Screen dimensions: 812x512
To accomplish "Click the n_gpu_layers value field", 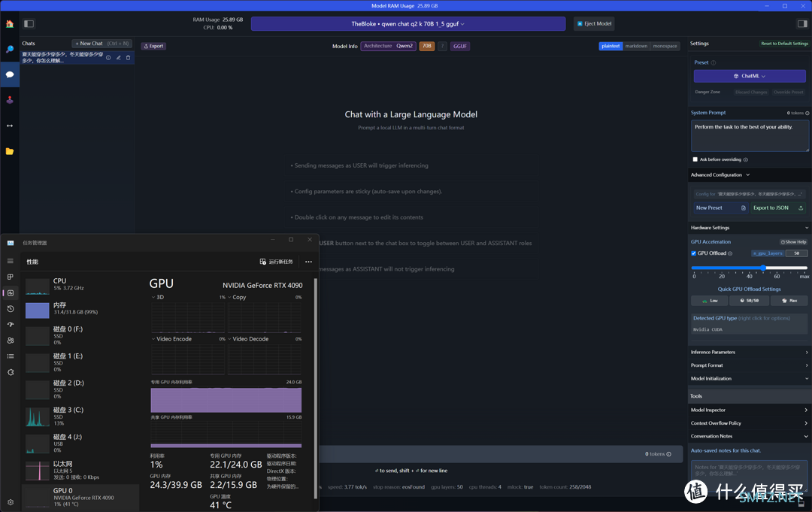I will click(x=796, y=253).
